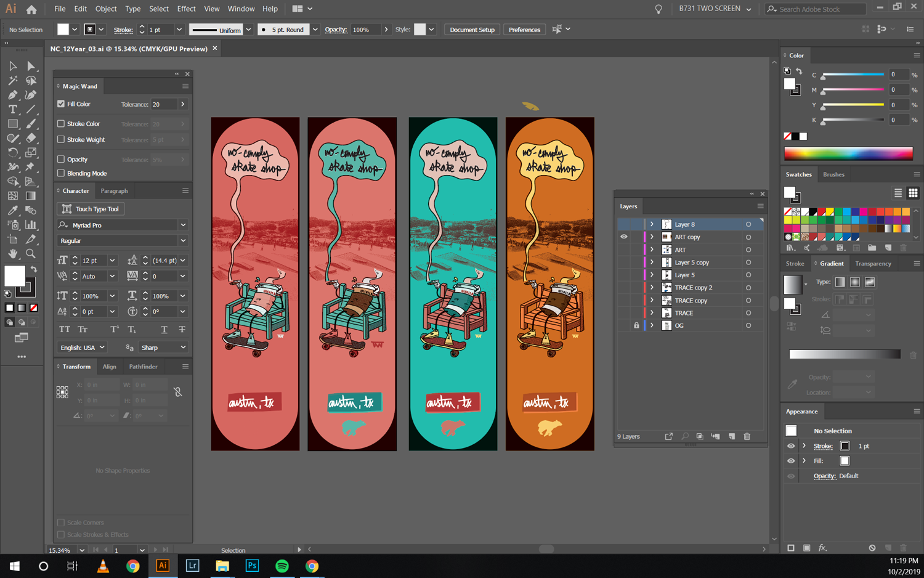Select the Type tool
The width and height of the screenshot is (924, 578).
tap(13, 110)
